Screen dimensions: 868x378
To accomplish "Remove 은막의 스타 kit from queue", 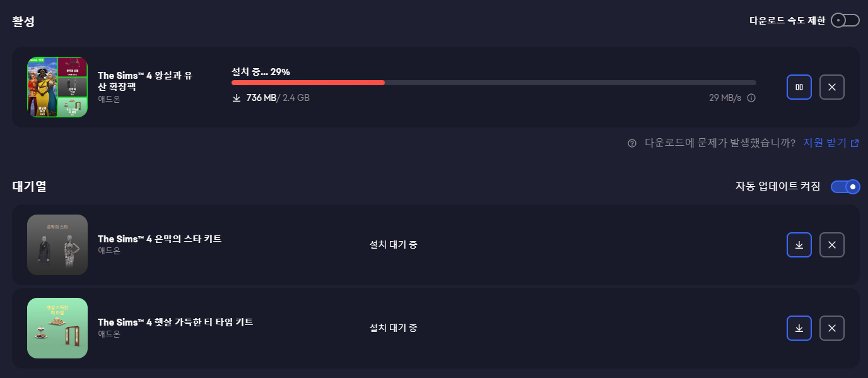I will pyautogui.click(x=831, y=245).
